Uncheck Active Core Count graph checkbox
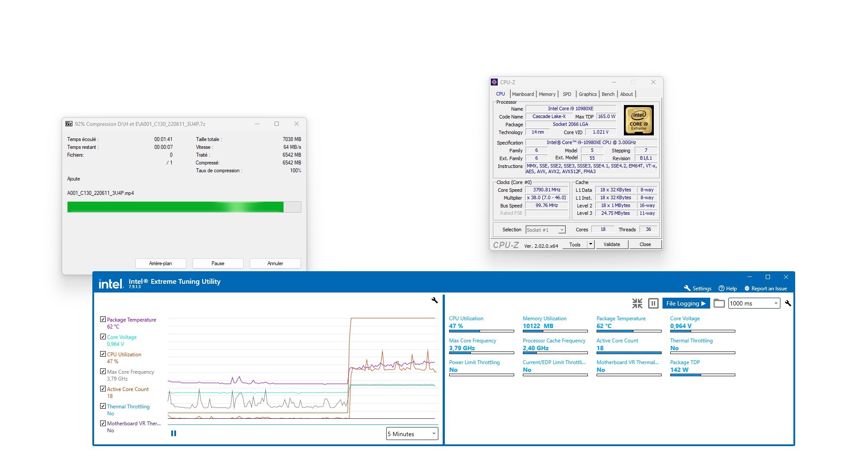This screenshot has width=868, height=460. pos(103,389)
